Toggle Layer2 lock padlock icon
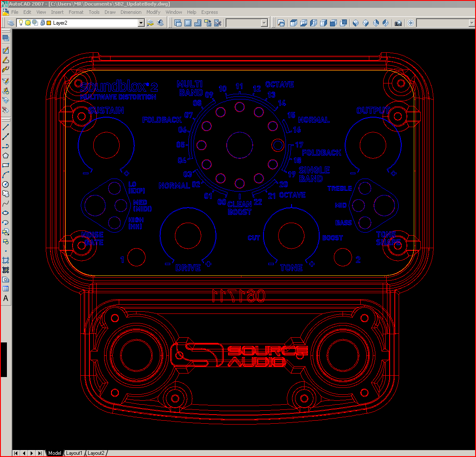The image size is (476, 457). point(42,23)
